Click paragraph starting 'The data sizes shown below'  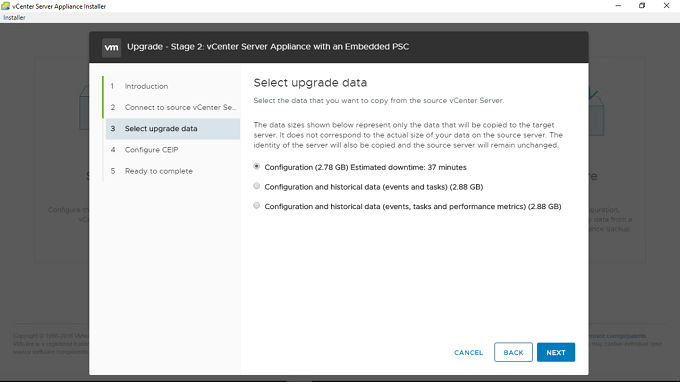coord(408,135)
